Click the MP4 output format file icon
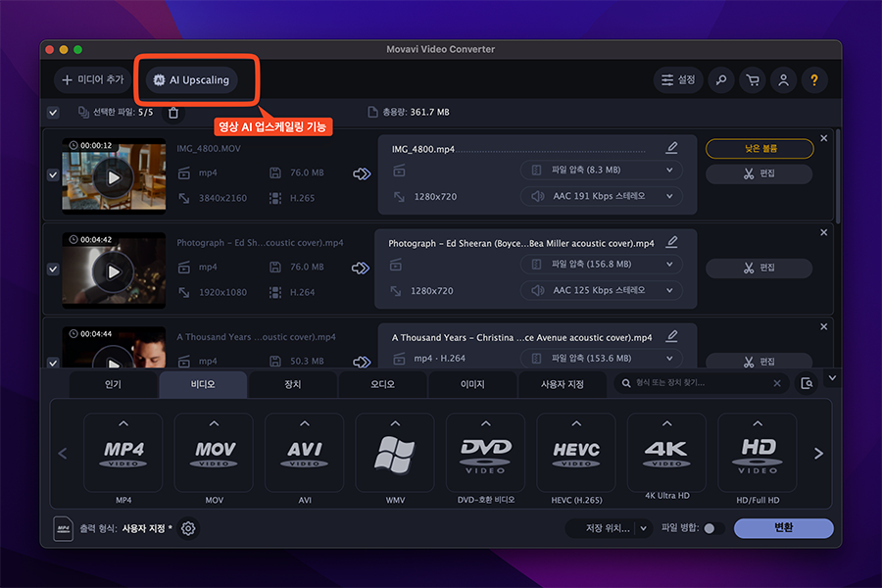The width and height of the screenshot is (882, 588). click(x=63, y=529)
